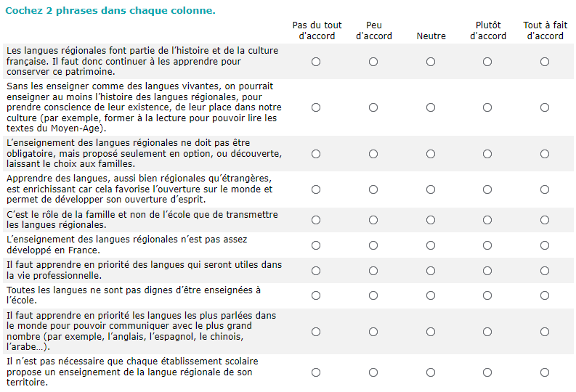Screen dimensions: 576x392
Task: Choose 'Pas du tout d'accord' for 'rôle de la famille'
Action: tap(316, 220)
